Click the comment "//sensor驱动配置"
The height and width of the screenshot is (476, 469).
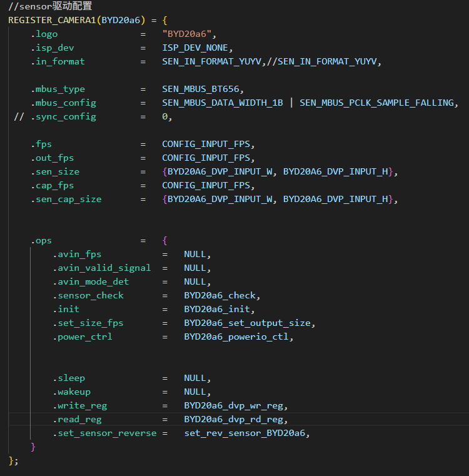50,6
